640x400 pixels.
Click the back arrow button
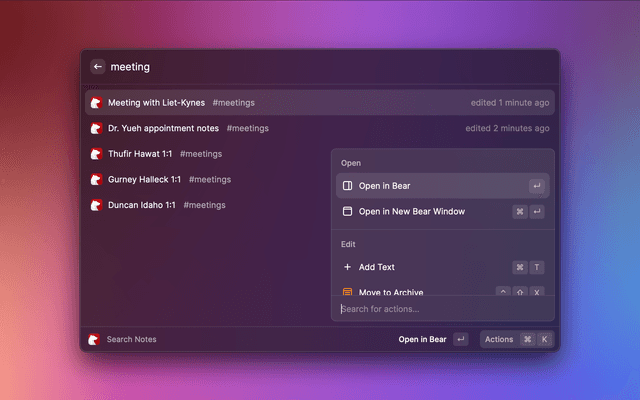97,67
